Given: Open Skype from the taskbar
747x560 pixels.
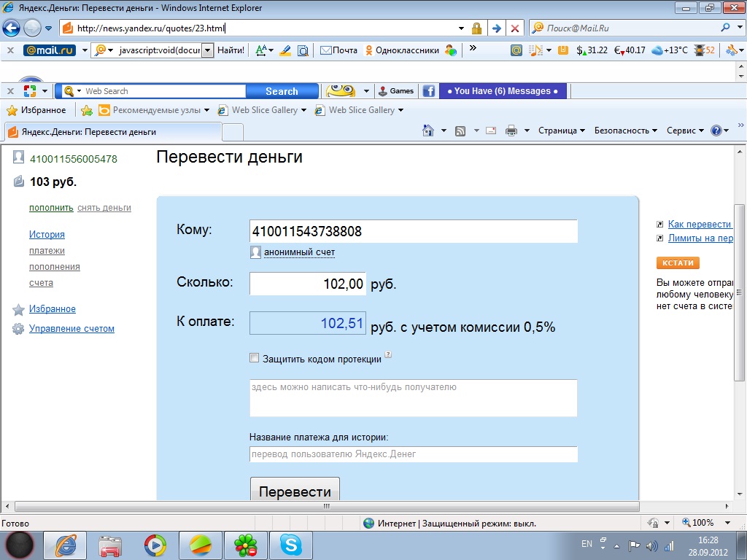Looking at the screenshot, I should [x=290, y=545].
